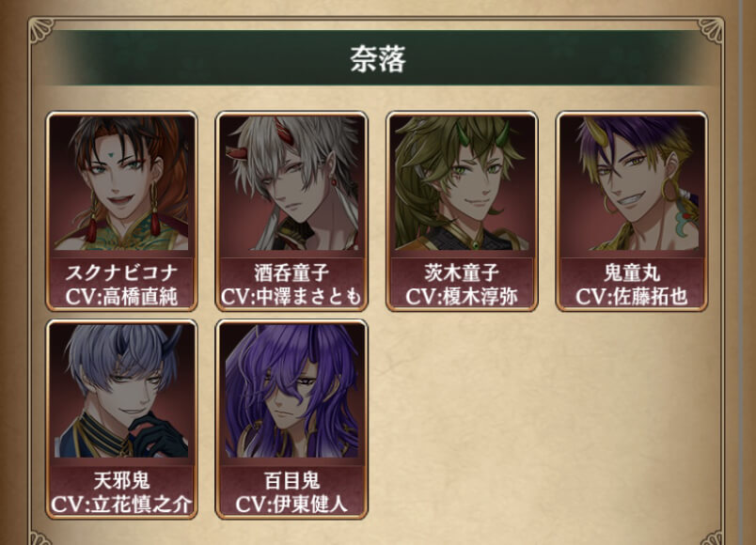Screen dimensions: 756x545
Task: Click CV:中澤まさとも voice actor credit
Action: 291,296
